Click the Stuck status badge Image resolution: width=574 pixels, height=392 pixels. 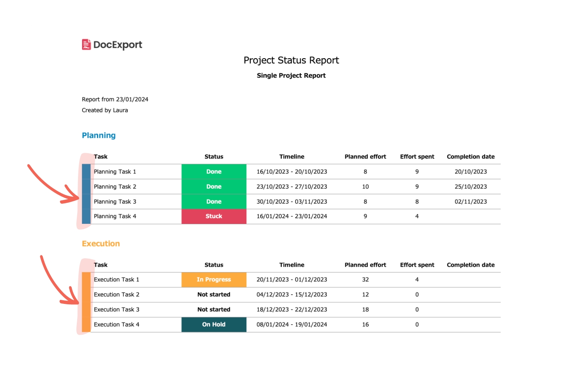pos(214,216)
